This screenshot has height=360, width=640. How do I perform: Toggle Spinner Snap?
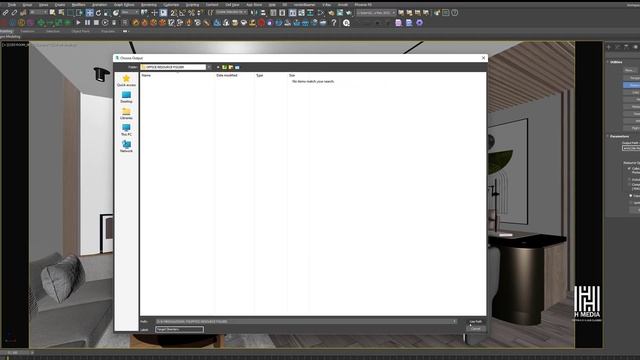[200, 13]
